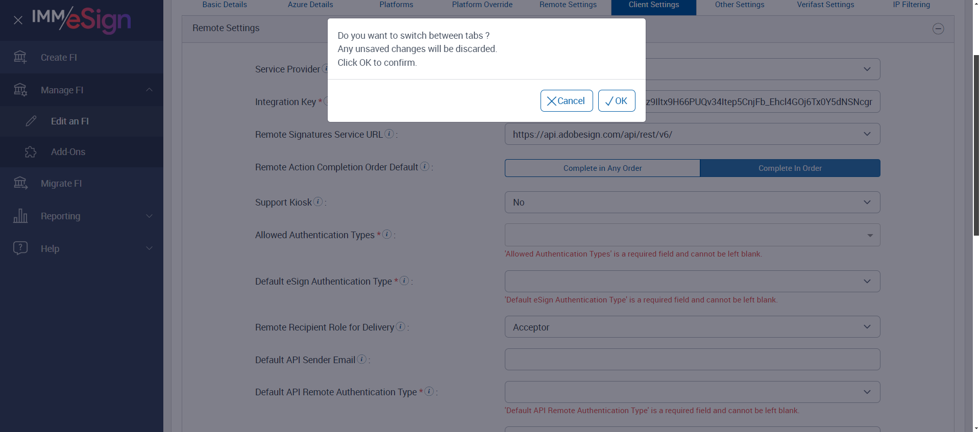Open Allowed Authentication Types dropdown
Screen dimensions: 980x432
[692, 235]
